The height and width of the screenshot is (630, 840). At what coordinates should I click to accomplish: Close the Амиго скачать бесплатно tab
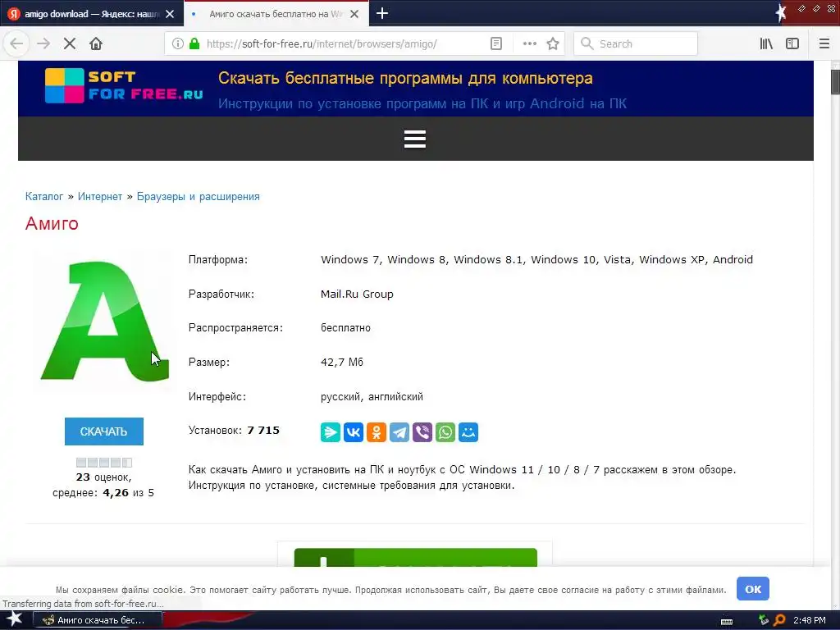pos(354,14)
